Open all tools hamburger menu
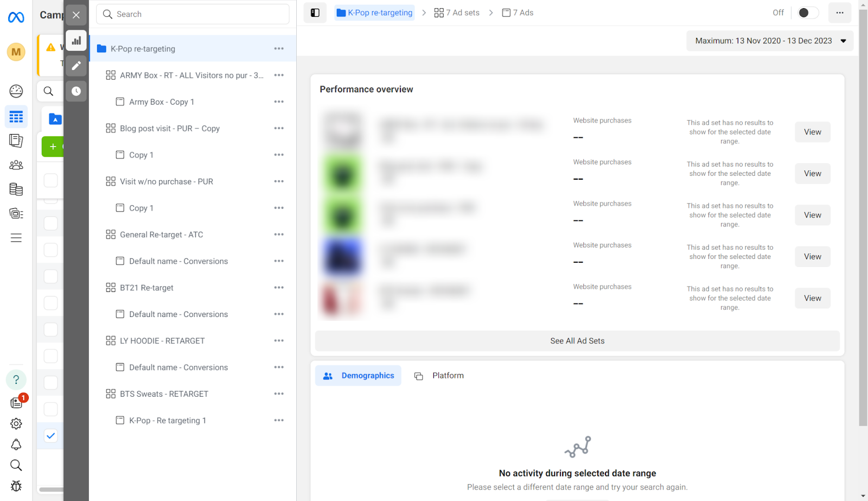 [16, 238]
